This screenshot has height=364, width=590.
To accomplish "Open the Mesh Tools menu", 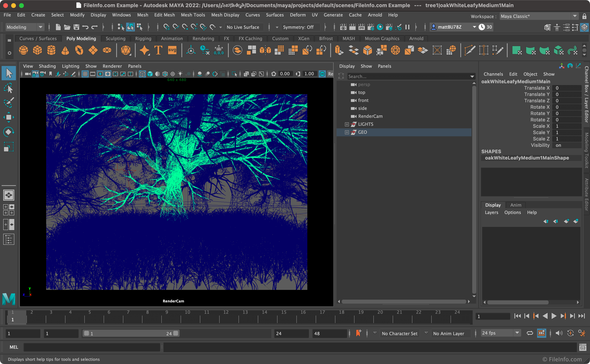I will 193,15.
